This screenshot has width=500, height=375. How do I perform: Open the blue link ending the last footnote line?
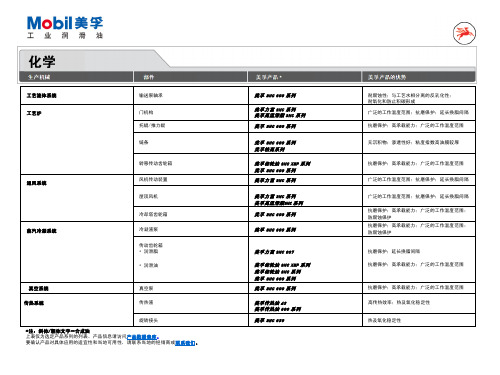[186, 343]
